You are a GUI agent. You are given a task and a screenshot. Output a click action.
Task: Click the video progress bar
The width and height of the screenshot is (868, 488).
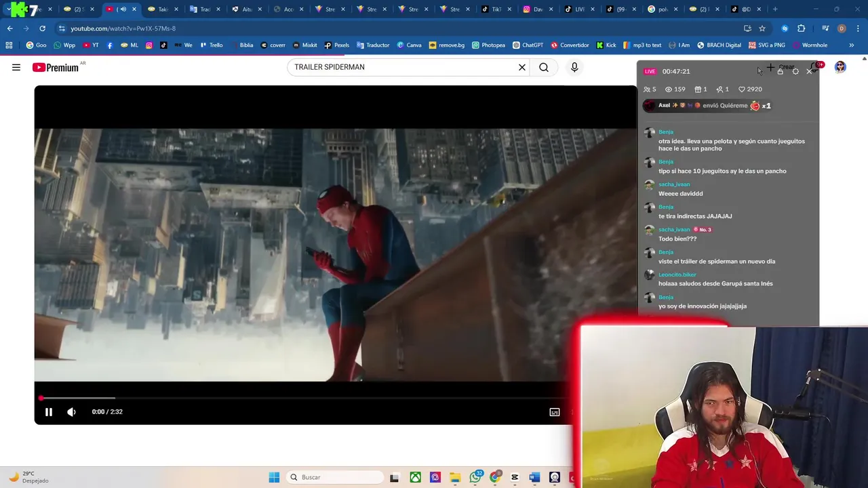point(305,399)
